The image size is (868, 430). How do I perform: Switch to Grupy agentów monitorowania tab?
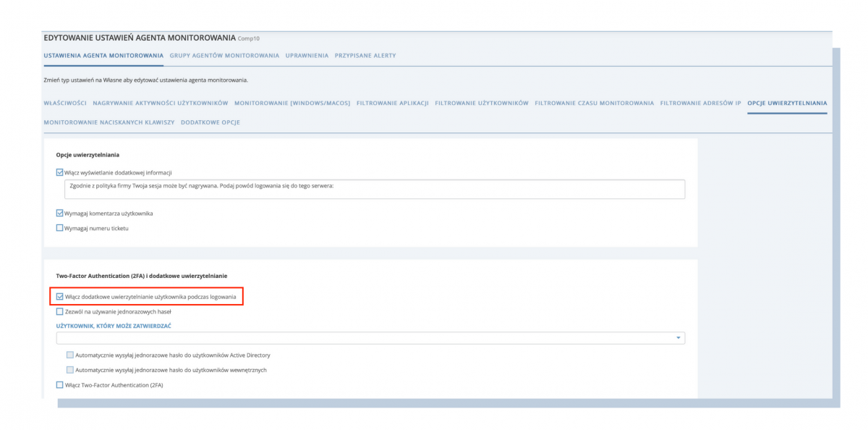pos(224,56)
